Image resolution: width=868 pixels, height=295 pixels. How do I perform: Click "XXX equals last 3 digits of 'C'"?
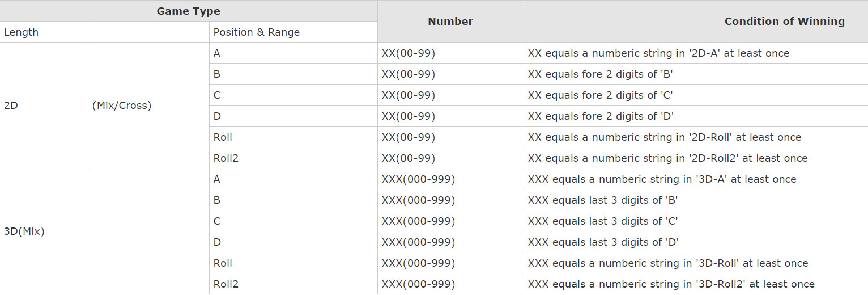[603, 221]
